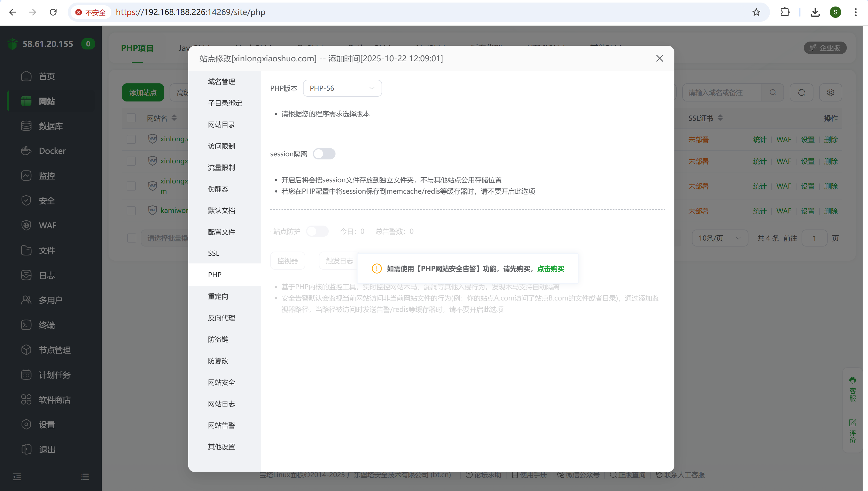
Task: Open table settings gear icon
Action: point(830,92)
